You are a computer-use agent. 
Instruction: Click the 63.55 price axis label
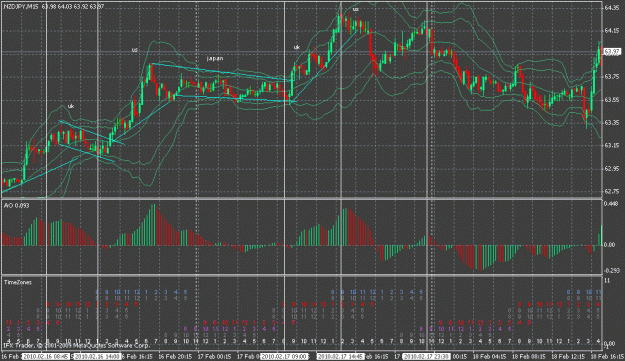[x=611, y=100]
